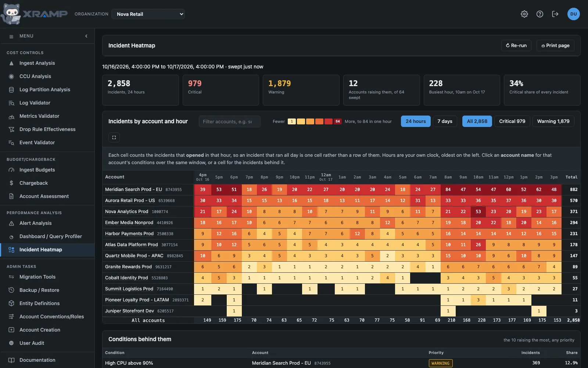Click the Ingest Analysis sidebar icon
Screen dimensions: 588x368
[11, 63]
